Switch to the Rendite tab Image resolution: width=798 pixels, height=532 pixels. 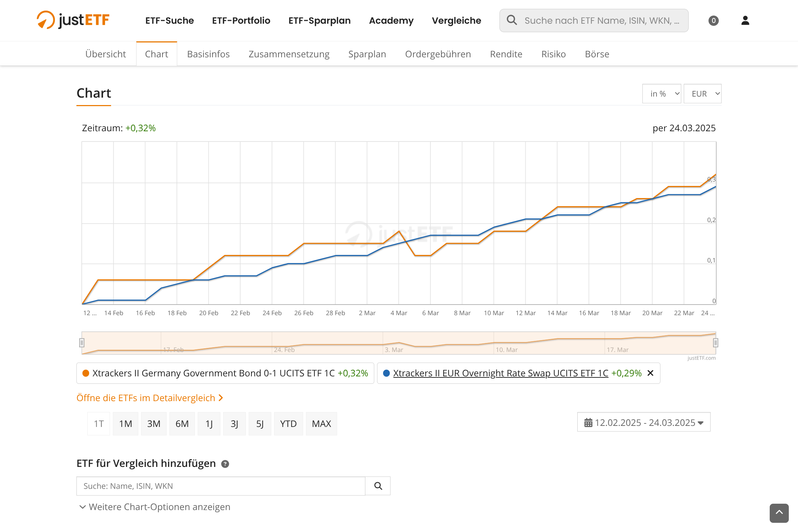click(x=506, y=54)
